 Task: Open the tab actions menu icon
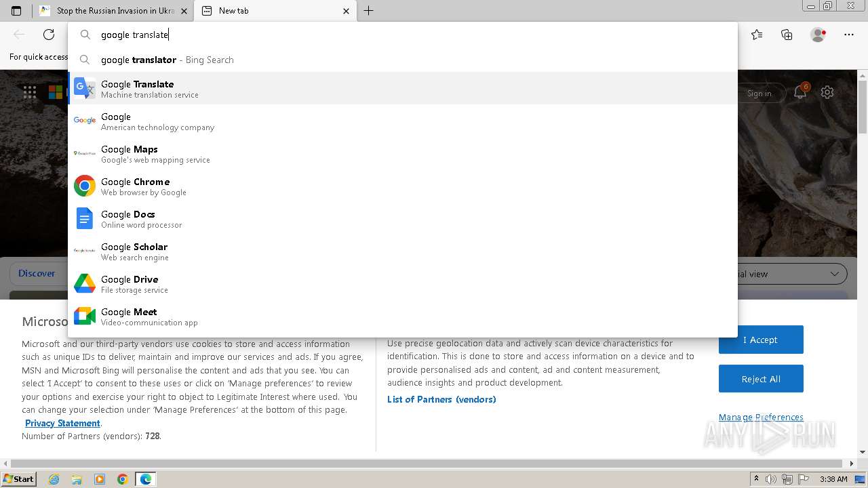click(16, 11)
